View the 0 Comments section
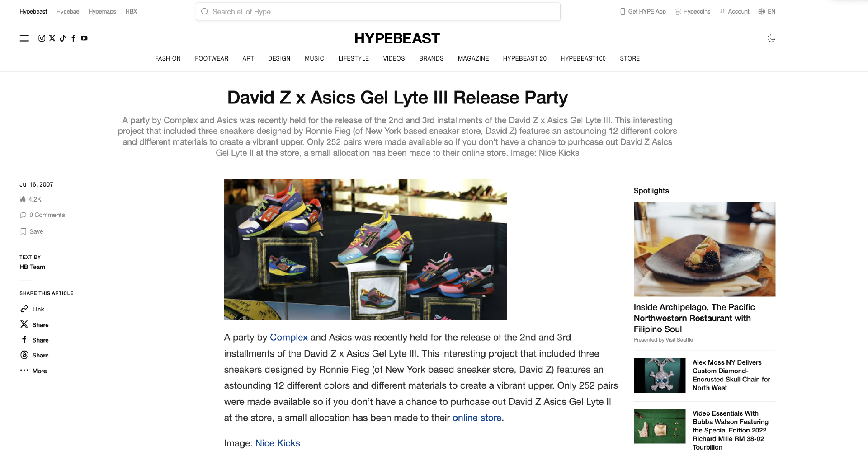 (42, 215)
